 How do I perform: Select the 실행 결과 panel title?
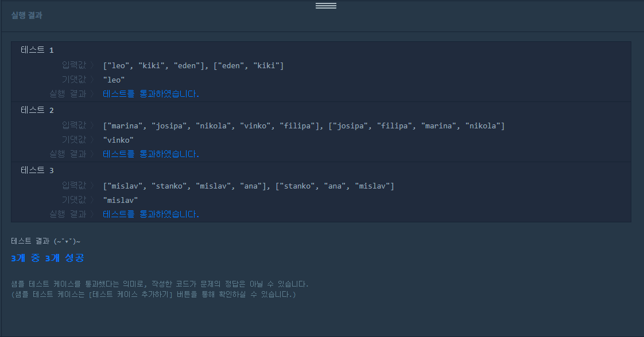coord(27,15)
